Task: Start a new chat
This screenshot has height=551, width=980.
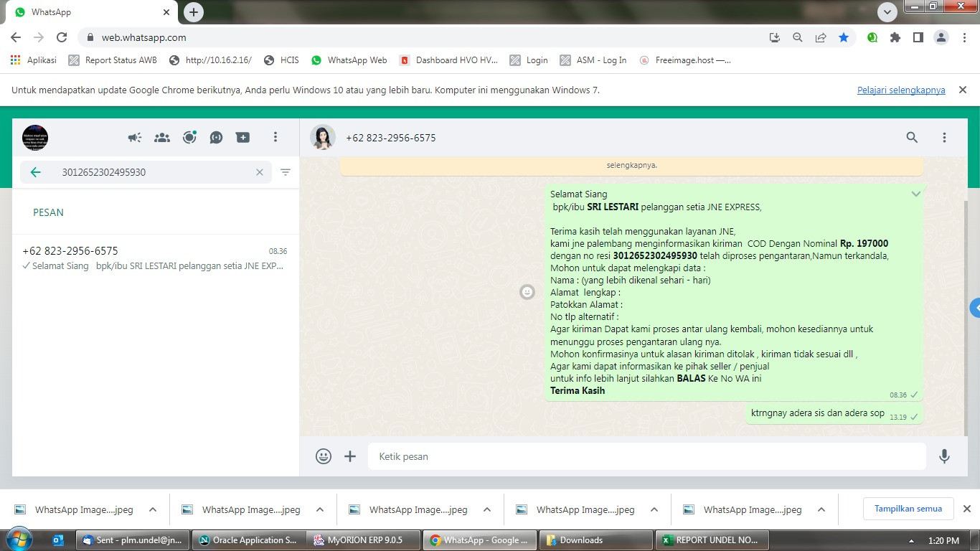Action: point(243,137)
